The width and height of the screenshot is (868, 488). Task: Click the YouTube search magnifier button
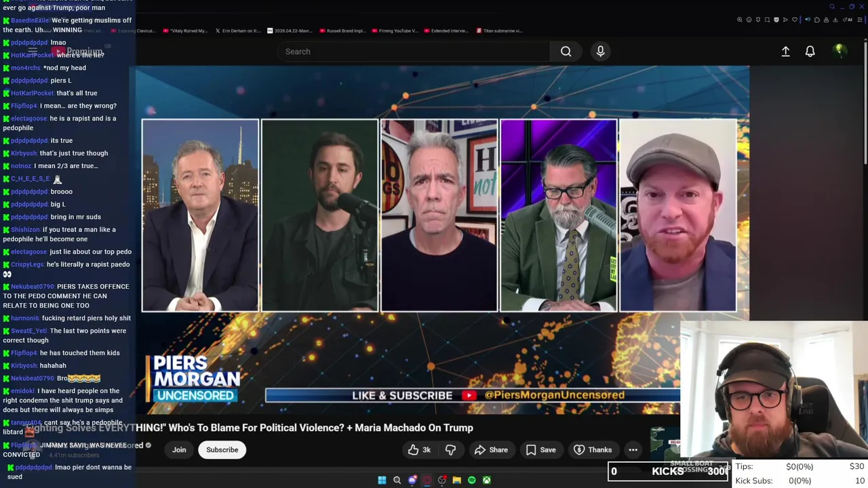(x=566, y=52)
